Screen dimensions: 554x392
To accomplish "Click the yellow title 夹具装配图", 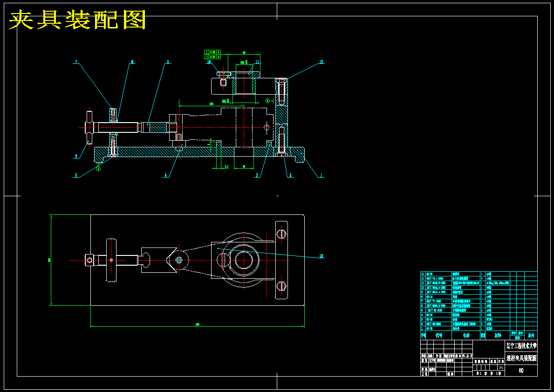I will (x=77, y=20).
